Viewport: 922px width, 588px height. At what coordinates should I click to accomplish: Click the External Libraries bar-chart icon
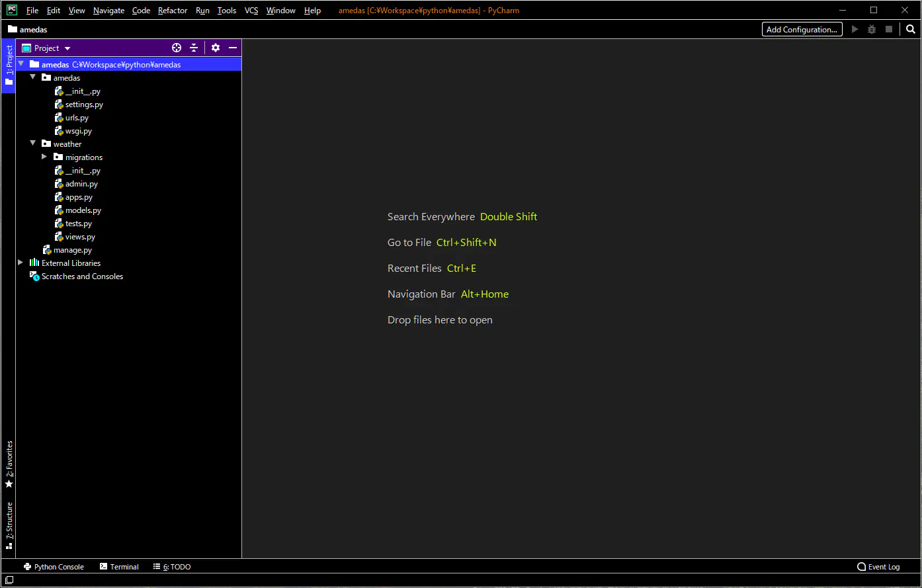(34, 263)
